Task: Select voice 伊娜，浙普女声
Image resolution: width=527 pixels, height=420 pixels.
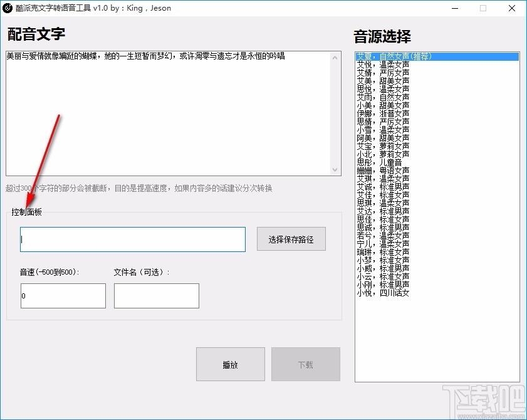Action: [437, 113]
